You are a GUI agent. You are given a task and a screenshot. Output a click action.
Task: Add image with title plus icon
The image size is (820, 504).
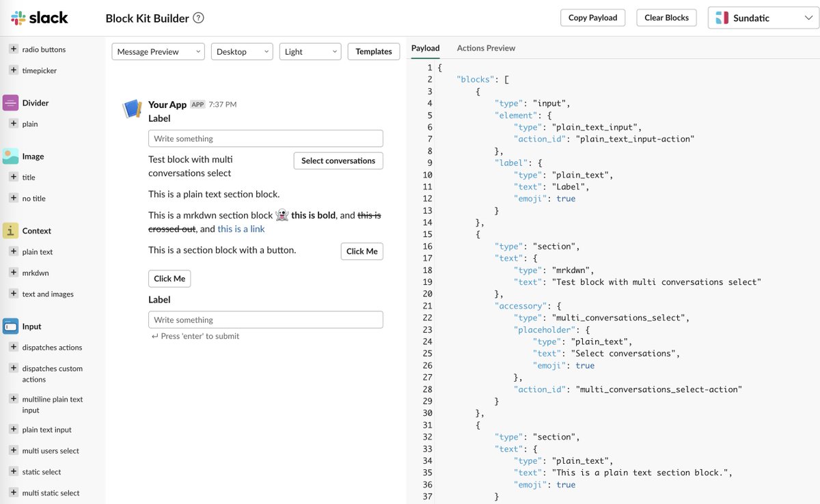click(x=13, y=177)
